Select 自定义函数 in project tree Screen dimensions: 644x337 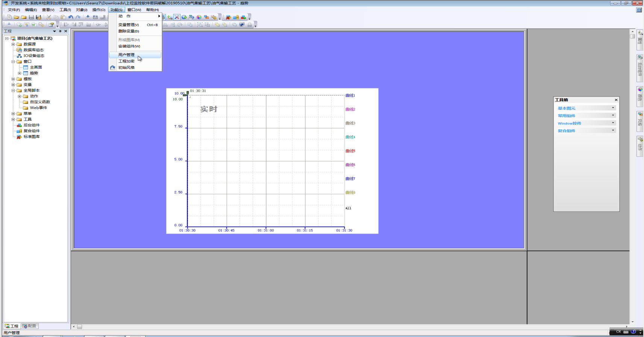40,102
